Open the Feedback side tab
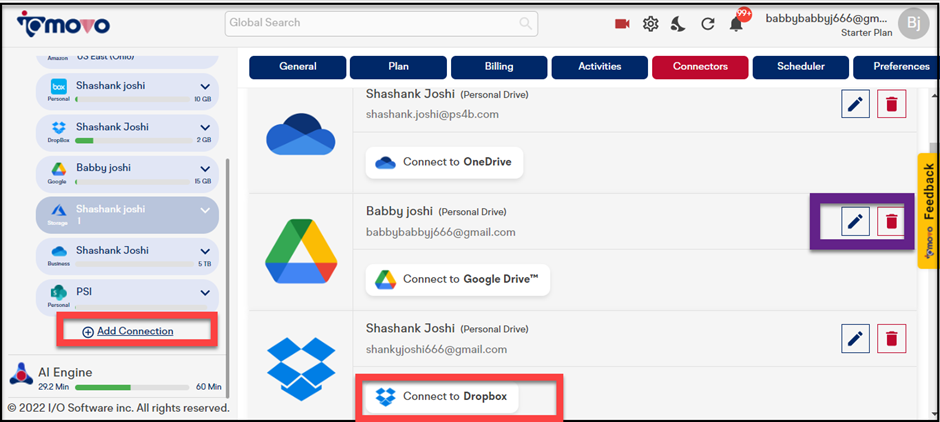 (928, 210)
